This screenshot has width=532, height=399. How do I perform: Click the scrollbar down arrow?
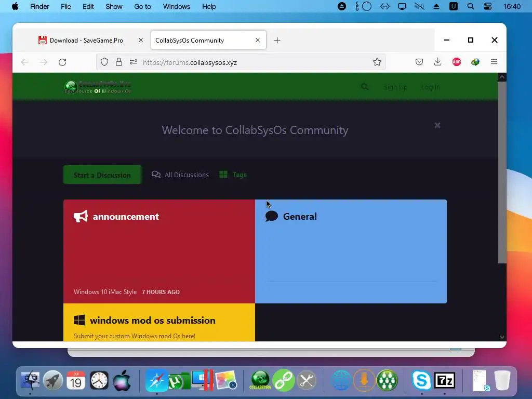(502, 337)
